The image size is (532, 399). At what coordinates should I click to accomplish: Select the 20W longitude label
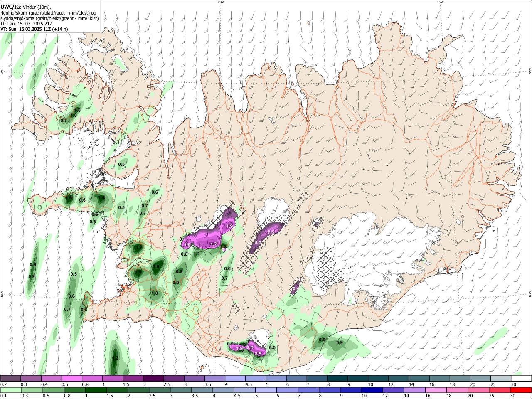tap(221, 2)
